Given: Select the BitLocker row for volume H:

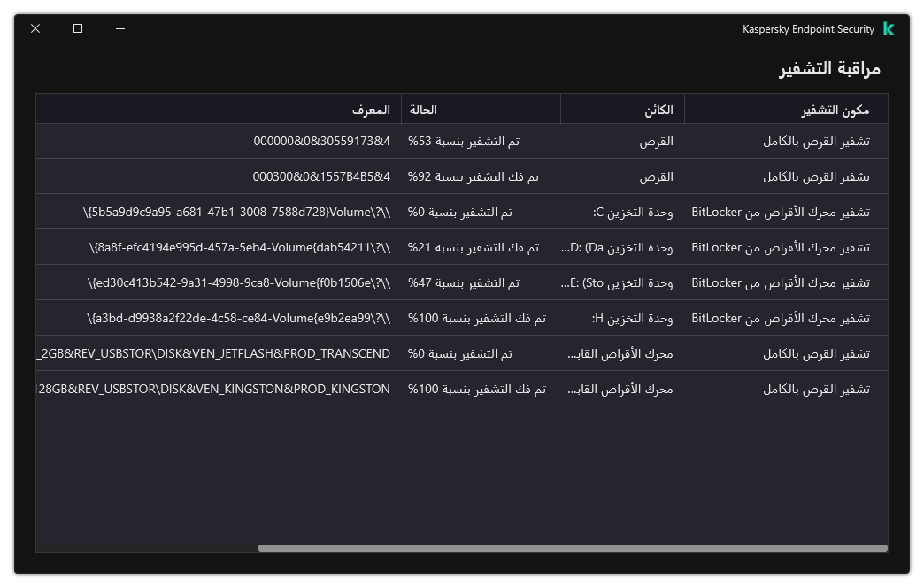Looking at the screenshot, I should tap(620, 318).
